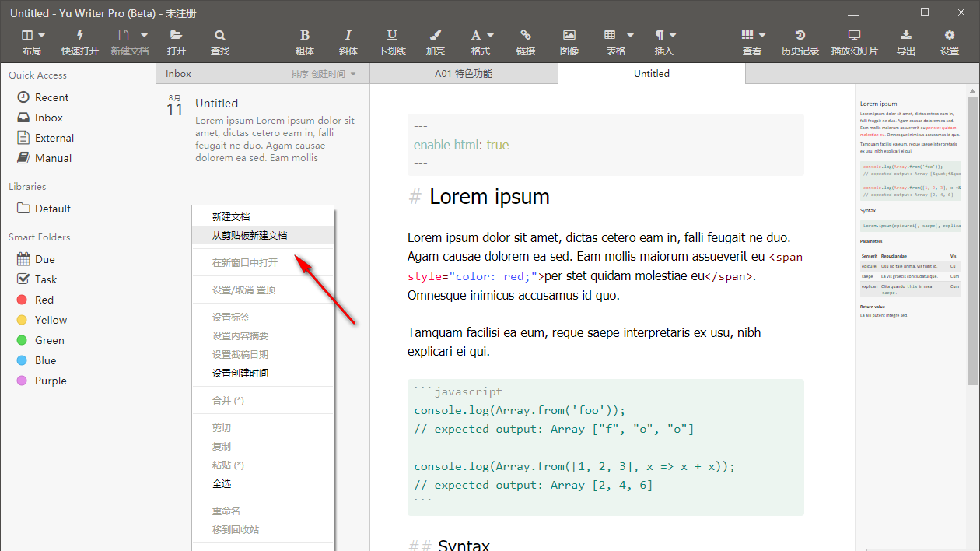
Task: Open the Recent quick access item
Action: pos(51,97)
